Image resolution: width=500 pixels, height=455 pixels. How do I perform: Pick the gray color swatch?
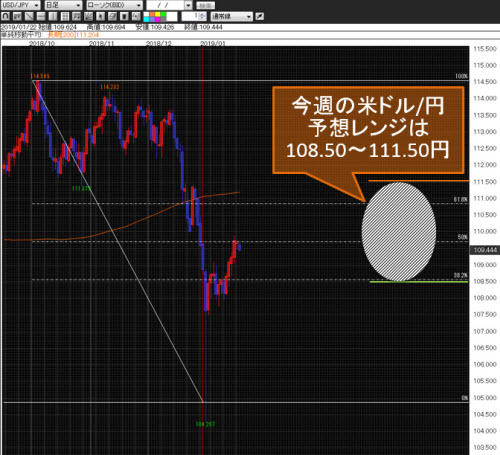click(163, 19)
